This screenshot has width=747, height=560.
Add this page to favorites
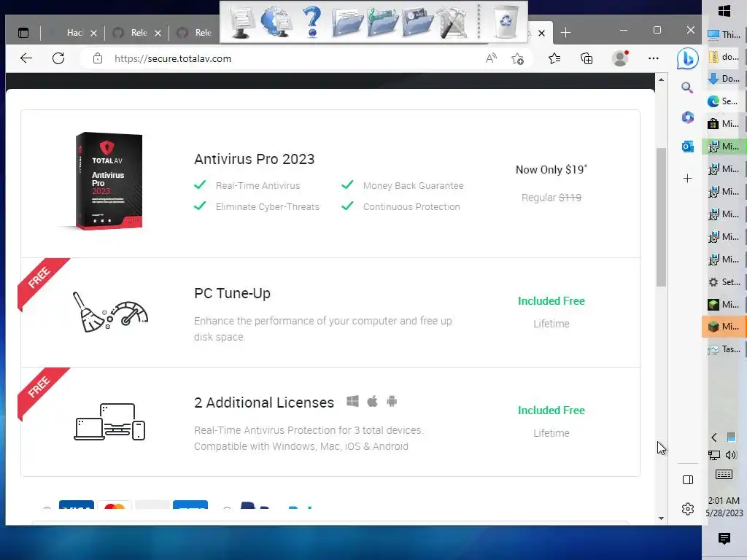pos(517,58)
